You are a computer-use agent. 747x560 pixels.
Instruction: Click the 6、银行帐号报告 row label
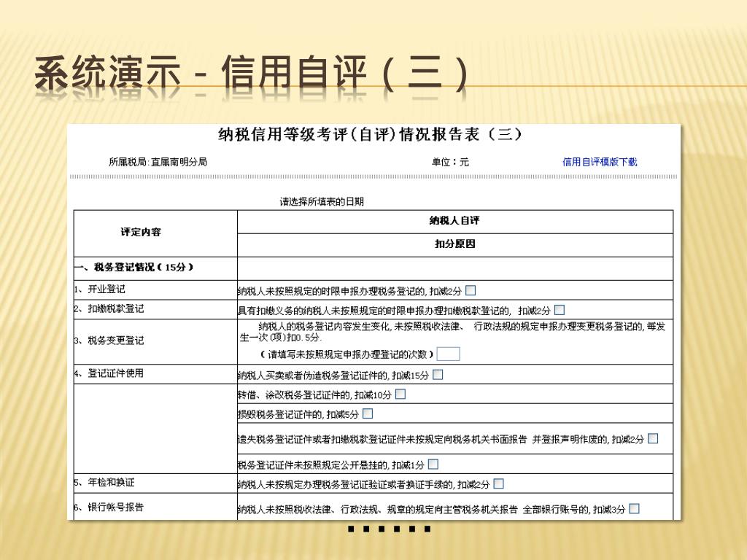[109, 507]
